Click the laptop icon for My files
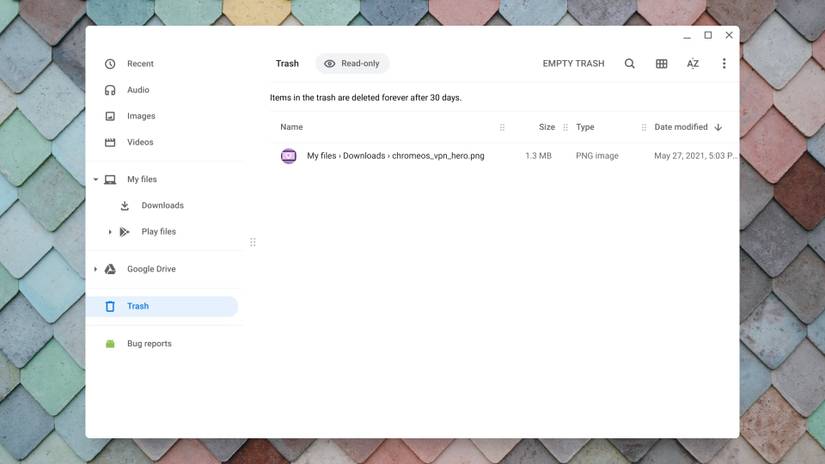The width and height of the screenshot is (825, 464). [110, 179]
